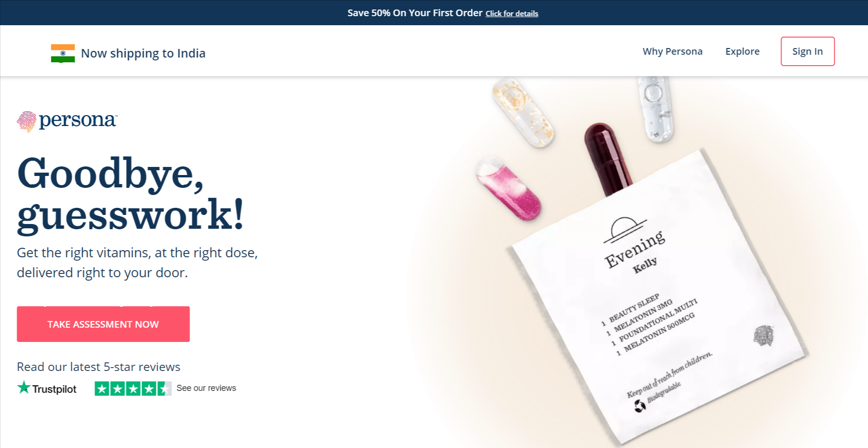Open the Explore menu item
Image resolution: width=868 pixels, height=448 pixels.
coord(742,51)
